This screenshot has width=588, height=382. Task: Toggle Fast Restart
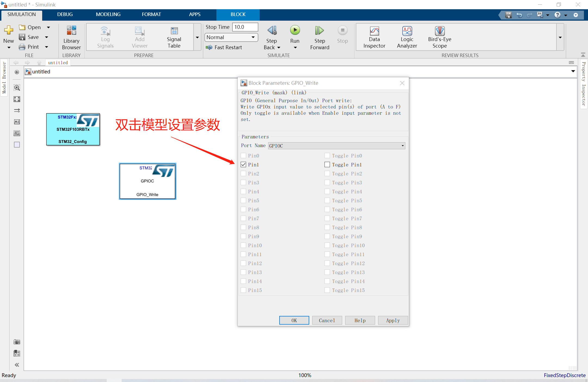click(x=224, y=47)
